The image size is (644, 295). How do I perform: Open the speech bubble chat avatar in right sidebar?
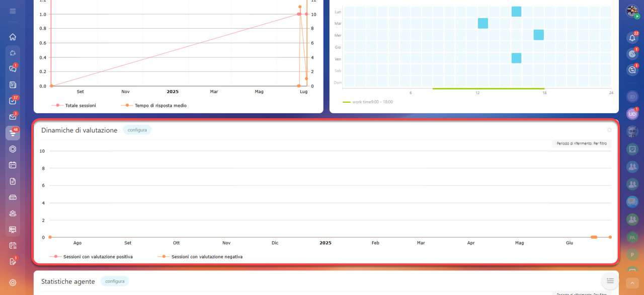click(x=632, y=202)
